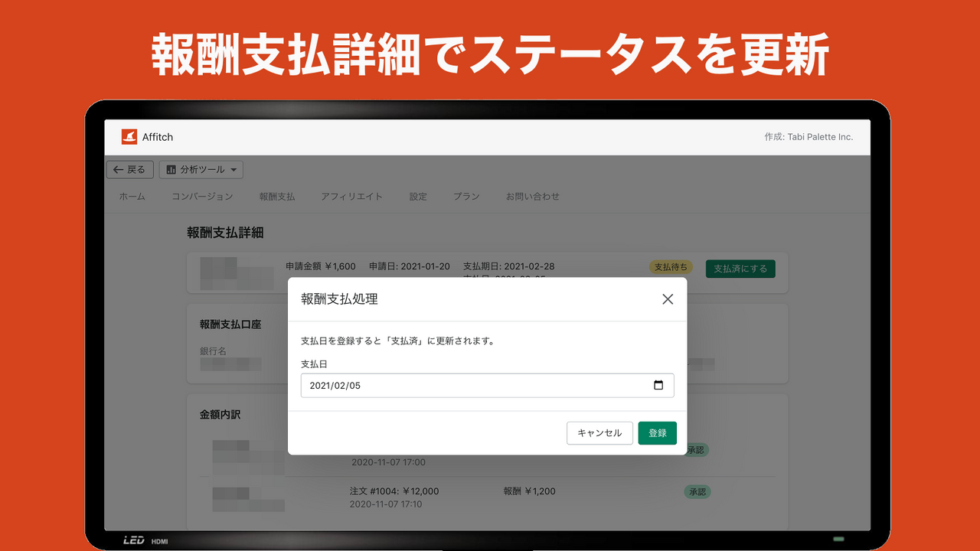Viewport: 980px width, 551px height.
Task: Open the calendar icon in the 支払日 field
Action: 658,386
